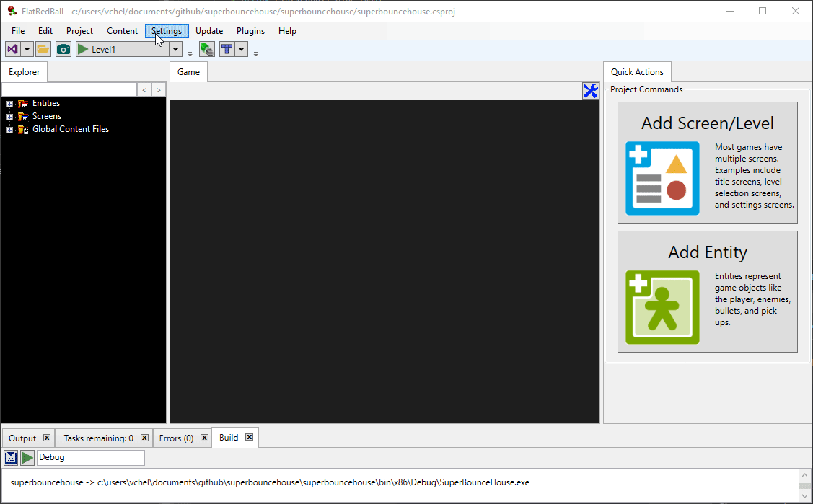Screen dimensions: 813x504
Task: Click the Add Entity button heading
Action: (x=707, y=252)
